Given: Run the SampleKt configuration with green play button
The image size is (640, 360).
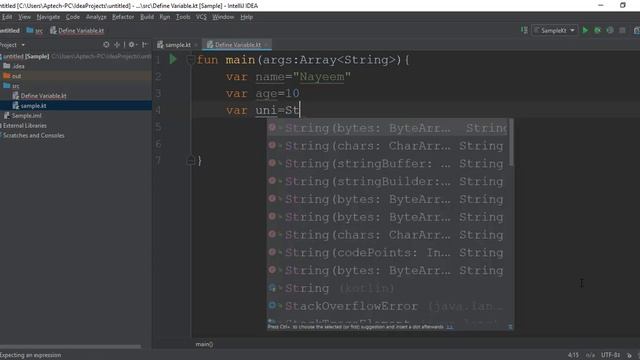Looking at the screenshot, I should (585, 30).
